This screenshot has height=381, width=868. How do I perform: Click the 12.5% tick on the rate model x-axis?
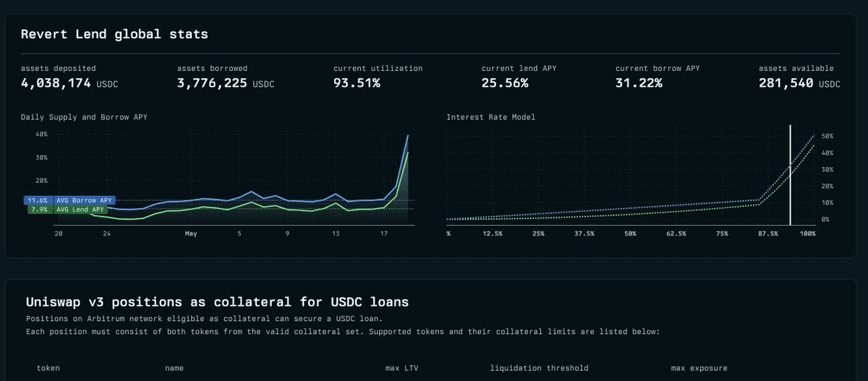point(493,234)
